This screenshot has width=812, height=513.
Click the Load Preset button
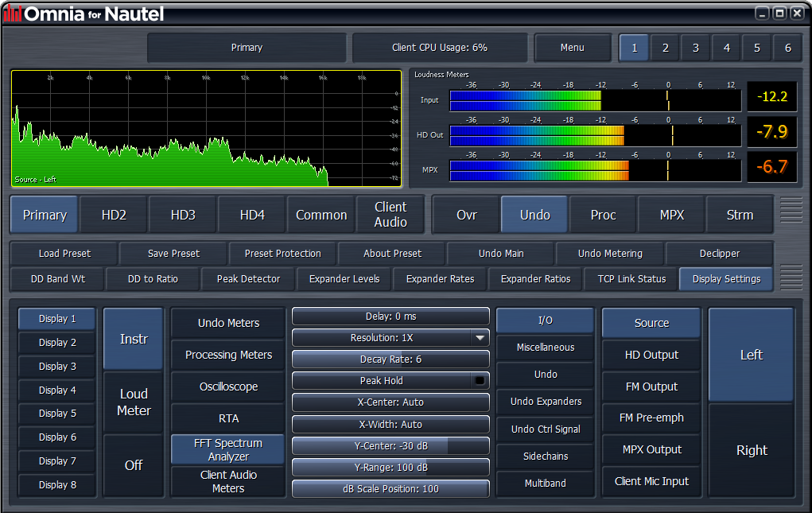click(64, 254)
